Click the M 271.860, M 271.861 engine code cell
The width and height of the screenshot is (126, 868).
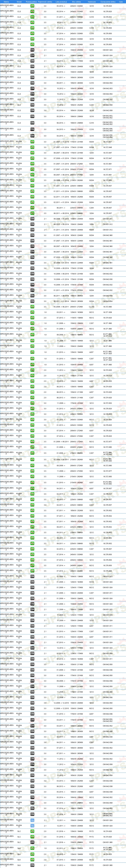pos(108,848)
